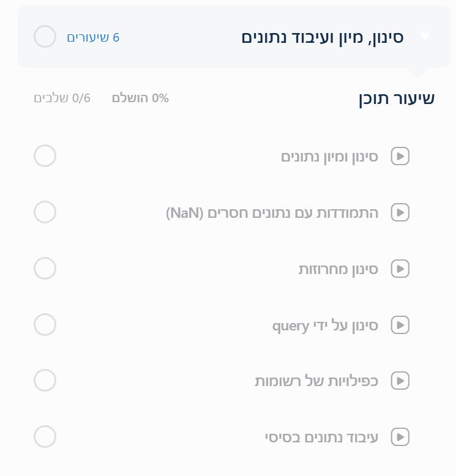Image resolution: width=456 pixels, height=476 pixels.
Task: Mark כפילויות של רשומות lesson as done
Action: tap(45, 381)
